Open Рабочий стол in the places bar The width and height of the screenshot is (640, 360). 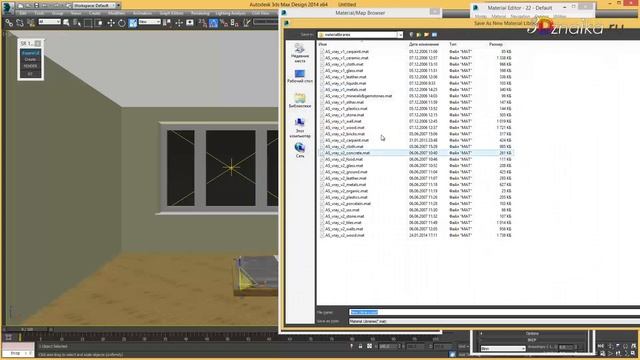click(300, 76)
